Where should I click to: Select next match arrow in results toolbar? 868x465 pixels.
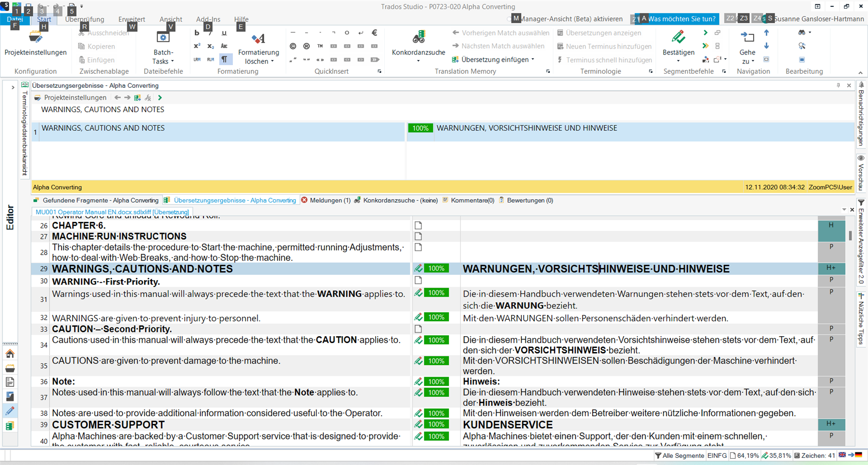point(127,97)
